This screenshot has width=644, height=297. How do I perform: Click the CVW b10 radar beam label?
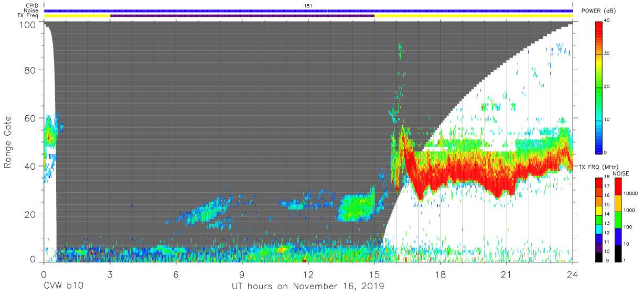pyautogui.click(x=63, y=287)
